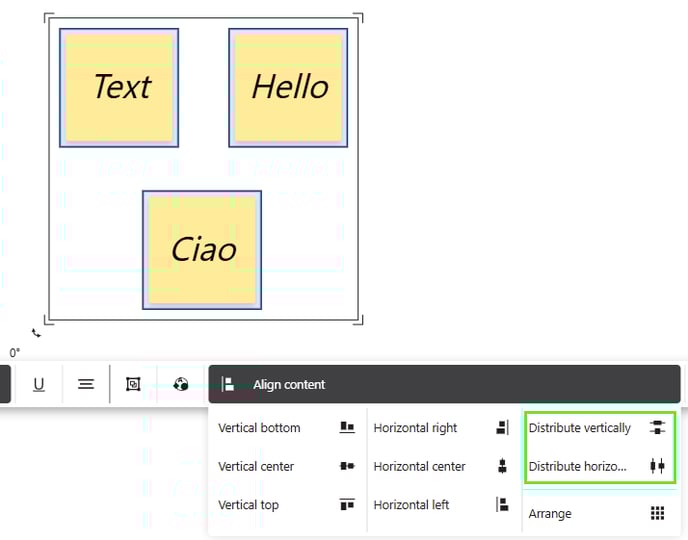Screen dimensions: 688x540
Task: Click the Horizontal right icon
Action: [502, 427]
